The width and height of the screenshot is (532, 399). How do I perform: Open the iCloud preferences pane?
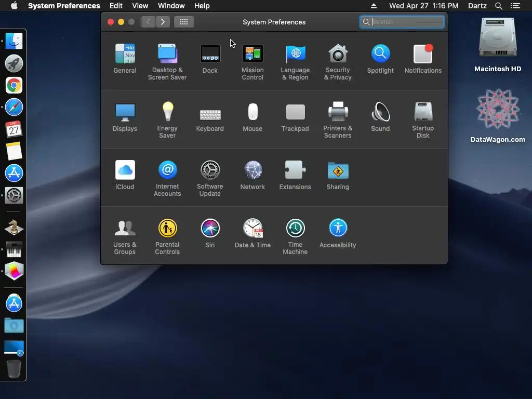125,175
